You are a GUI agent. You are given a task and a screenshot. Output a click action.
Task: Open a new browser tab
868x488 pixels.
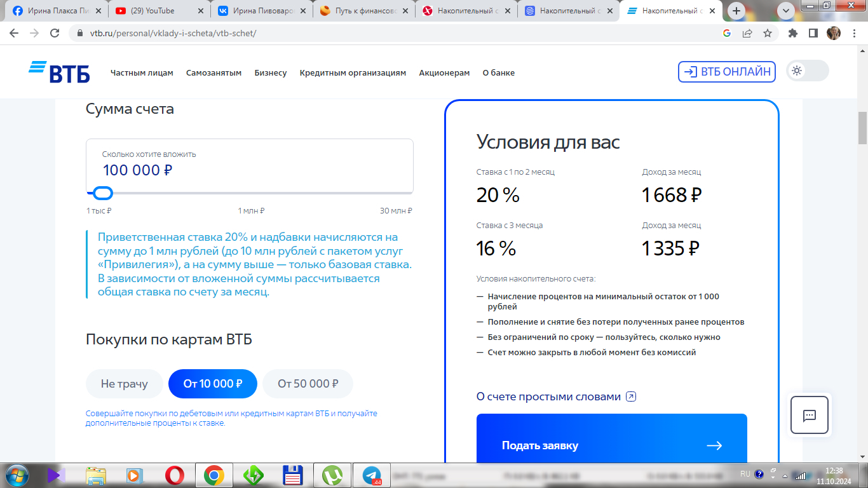[x=737, y=11]
